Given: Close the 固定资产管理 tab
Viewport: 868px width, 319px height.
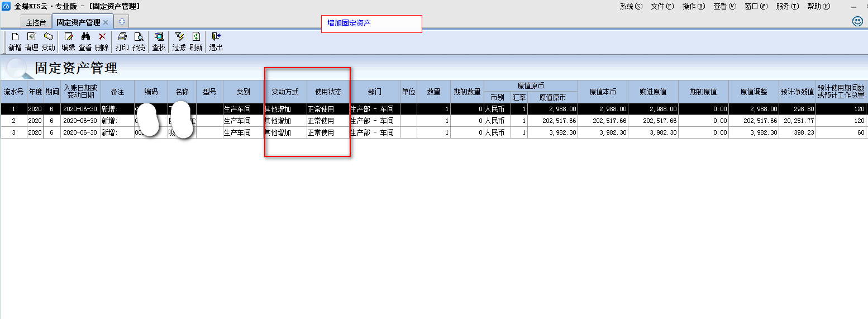Looking at the screenshot, I should tap(106, 22).
